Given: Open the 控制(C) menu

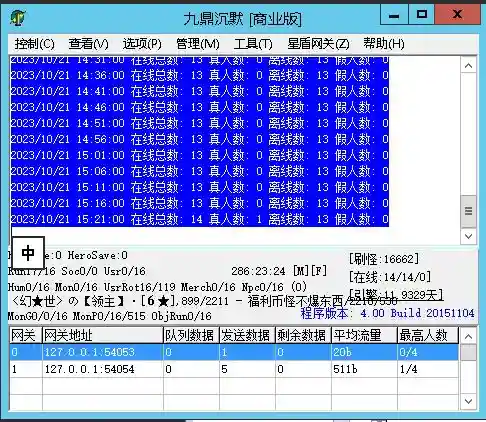Looking at the screenshot, I should coord(34,44).
